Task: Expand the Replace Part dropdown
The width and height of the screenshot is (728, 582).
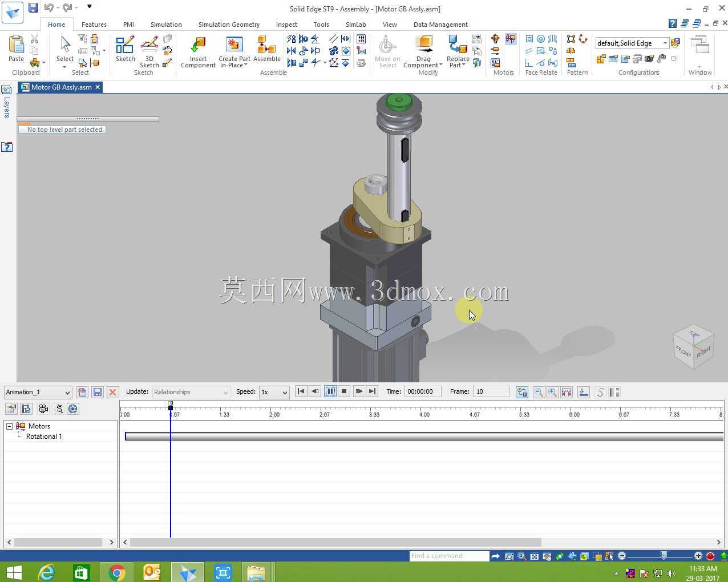Action: 463,65
